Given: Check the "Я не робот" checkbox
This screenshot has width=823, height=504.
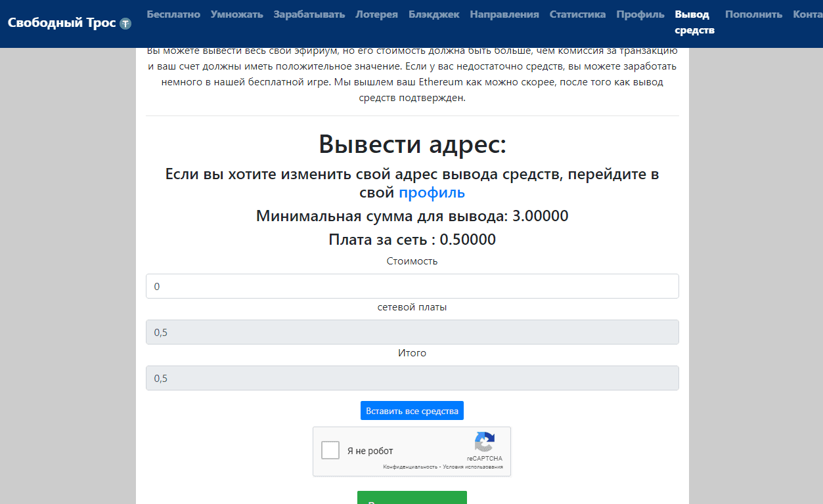Looking at the screenshot, I should coord(330,451).
